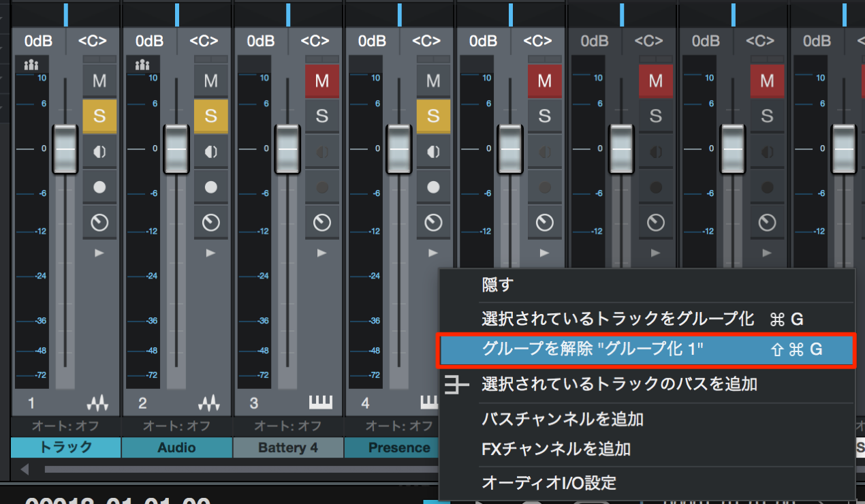Click <C> pan field on channel 1
This screenshot has width=865, height=504.
(93, 41)
